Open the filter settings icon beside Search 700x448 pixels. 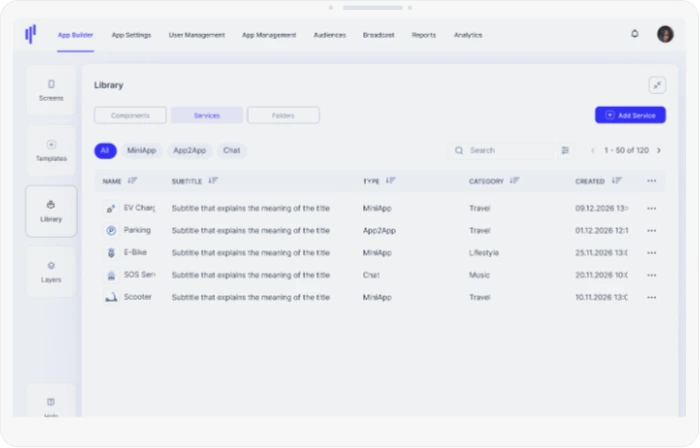(565, 150)
